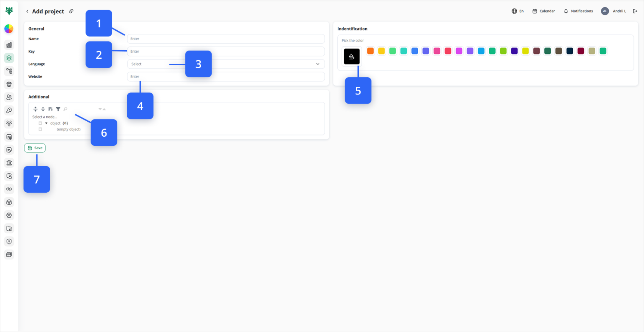The height and width of the screenshot is (332, 644).
Task: Click the square box beside (empty object)
Action: click(x=40, y=129)
